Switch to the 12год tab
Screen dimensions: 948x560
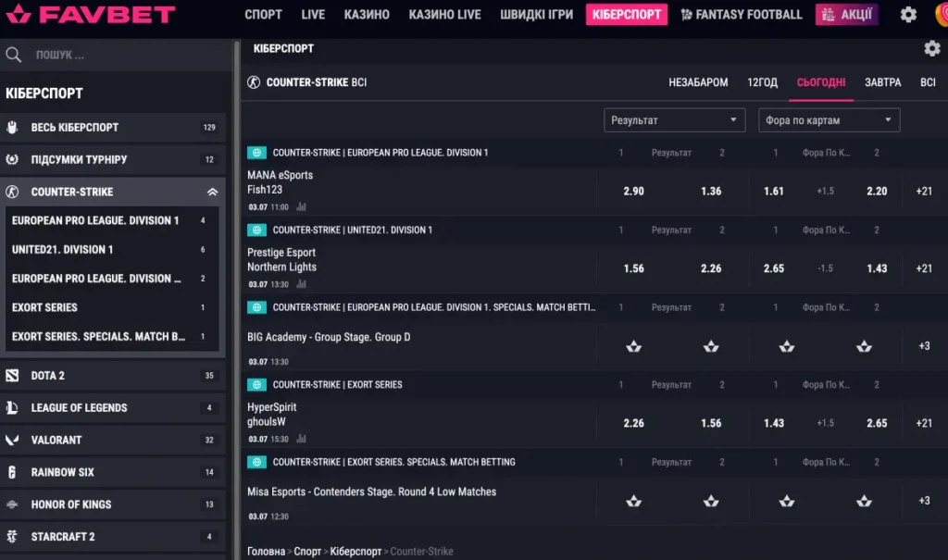click(x=763, y=82)
